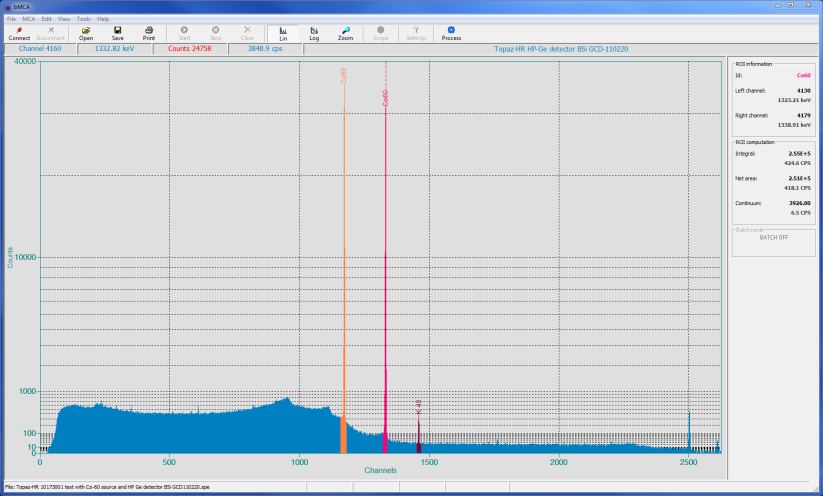Viewport: 823px width, 496px height.
Task: Print the spectrum using Print icon
Action: coord(149,34)
